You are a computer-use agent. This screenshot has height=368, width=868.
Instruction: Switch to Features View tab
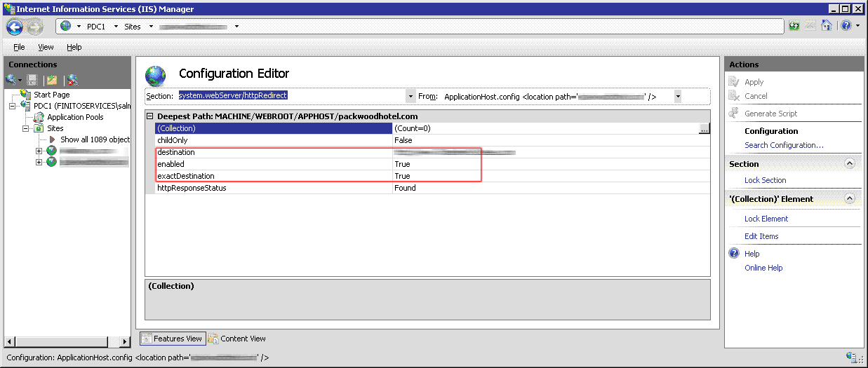point(172,339)
